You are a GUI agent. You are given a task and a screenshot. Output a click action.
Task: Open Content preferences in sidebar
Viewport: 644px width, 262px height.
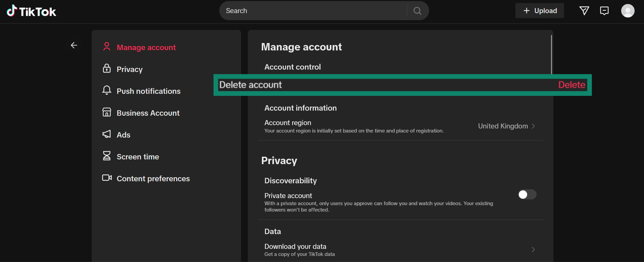click(x=153, y=179)
